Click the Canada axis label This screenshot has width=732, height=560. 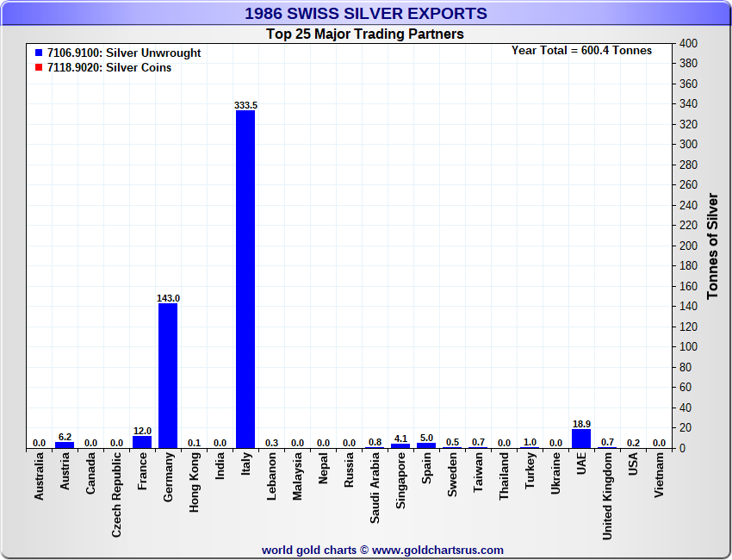90,473
